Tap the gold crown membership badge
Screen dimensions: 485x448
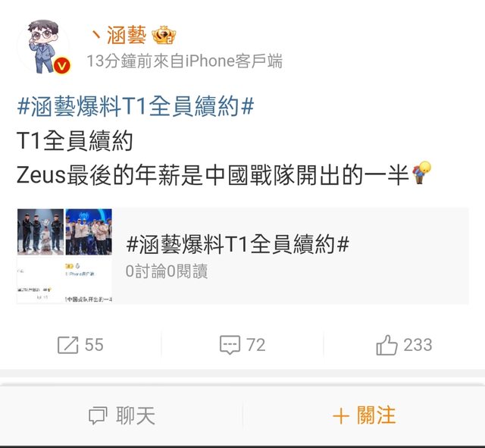coord(164,36)
